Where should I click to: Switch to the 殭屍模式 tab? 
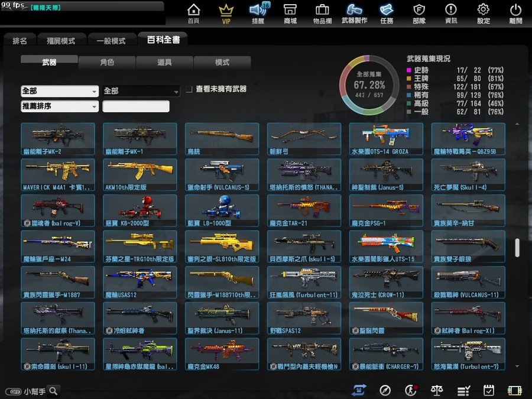pos(61,41)
